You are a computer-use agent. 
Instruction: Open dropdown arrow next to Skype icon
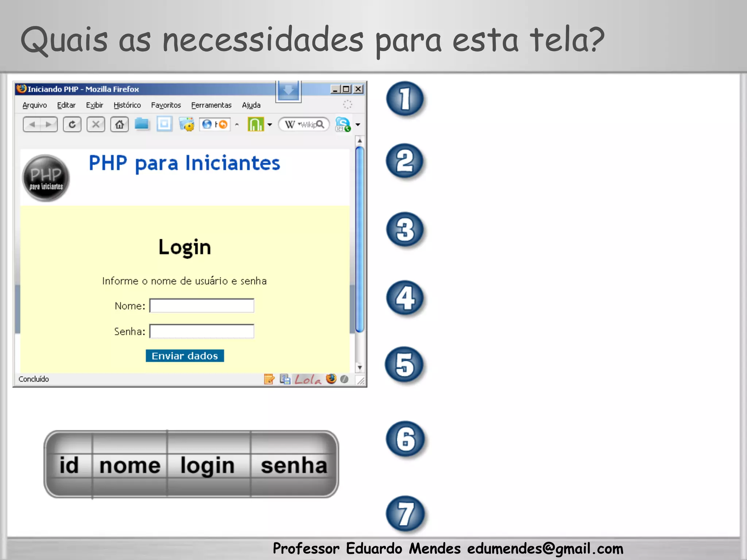click(x=358, y=125)
